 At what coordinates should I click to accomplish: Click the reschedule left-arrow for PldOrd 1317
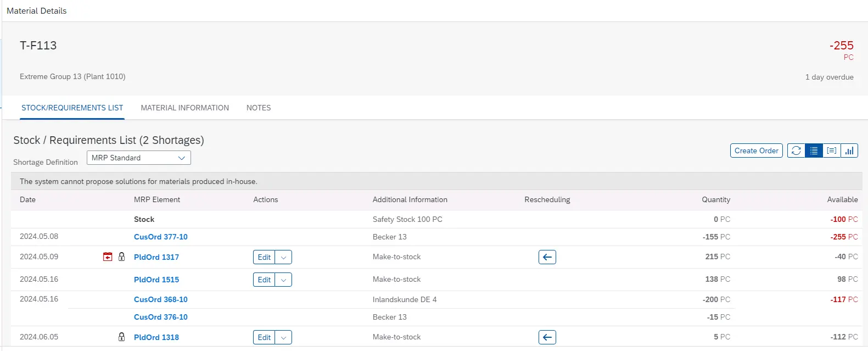[x=547, y=257]
